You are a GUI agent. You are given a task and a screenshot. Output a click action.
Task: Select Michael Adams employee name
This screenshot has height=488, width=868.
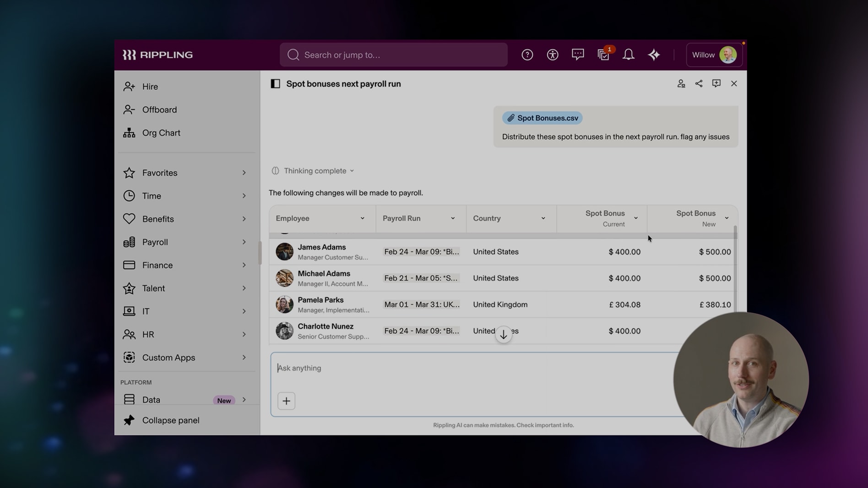324,274
